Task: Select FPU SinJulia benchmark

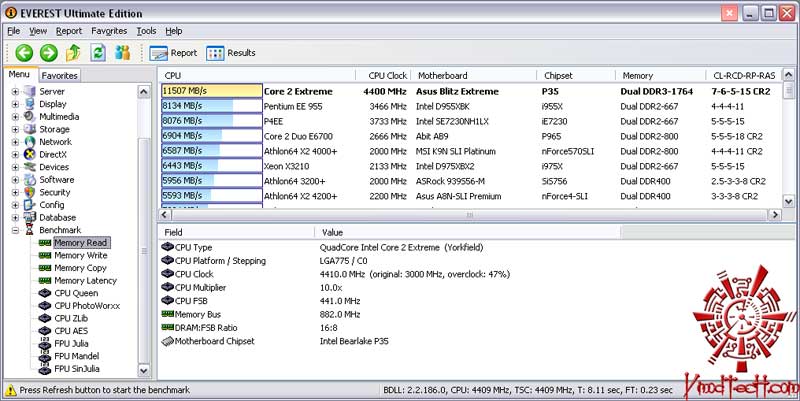Action: pyautogui.click(x=77, y=369)
